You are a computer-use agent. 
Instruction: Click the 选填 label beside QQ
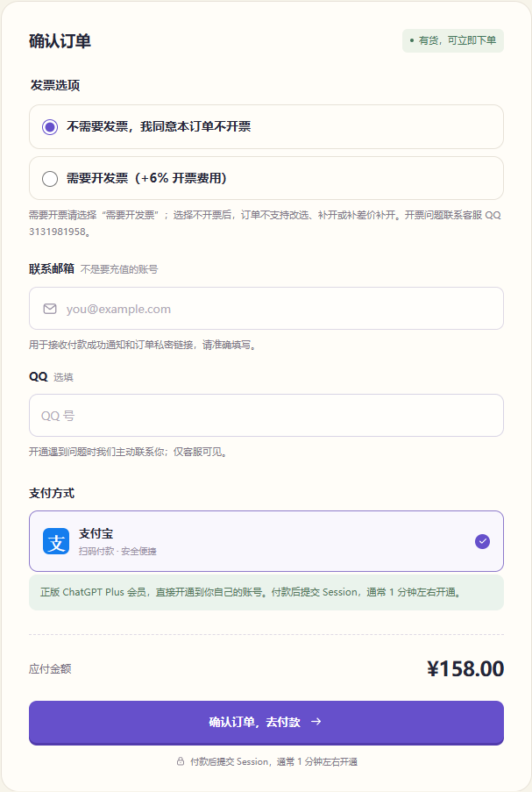pyautogui.click(x=64, y=377)
